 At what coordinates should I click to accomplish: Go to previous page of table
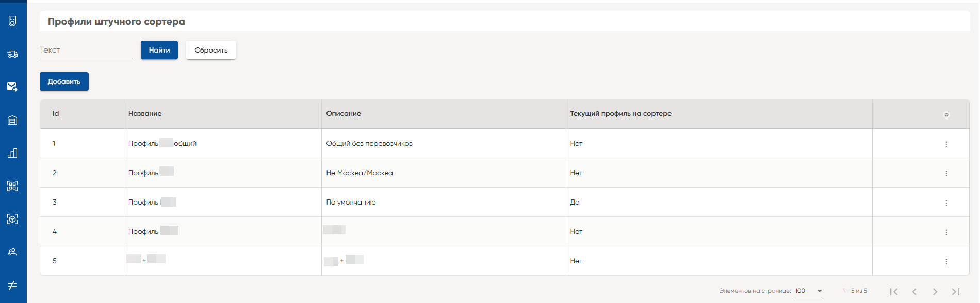[914, 292]
